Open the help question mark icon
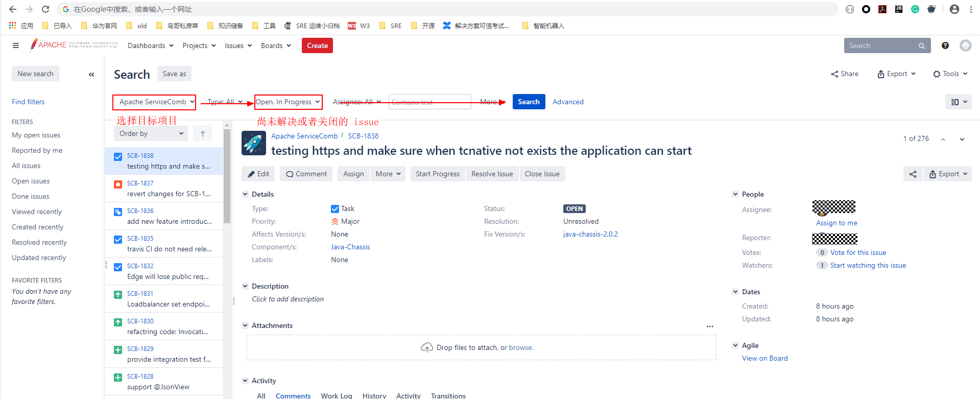Image resolution: width=980 pixels, height=399 pixels. coord(945,45)
